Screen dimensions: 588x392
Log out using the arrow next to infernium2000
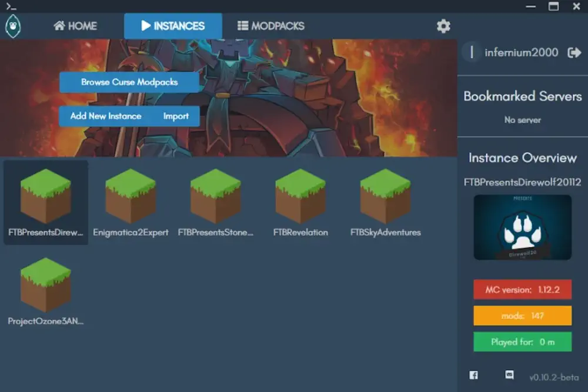click(x=574, y=52)
